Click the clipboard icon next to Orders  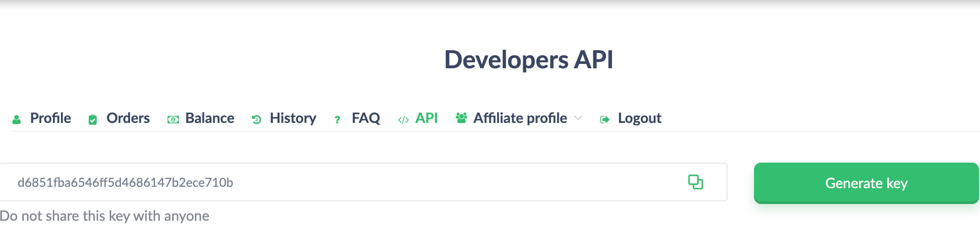coord(93,119)
